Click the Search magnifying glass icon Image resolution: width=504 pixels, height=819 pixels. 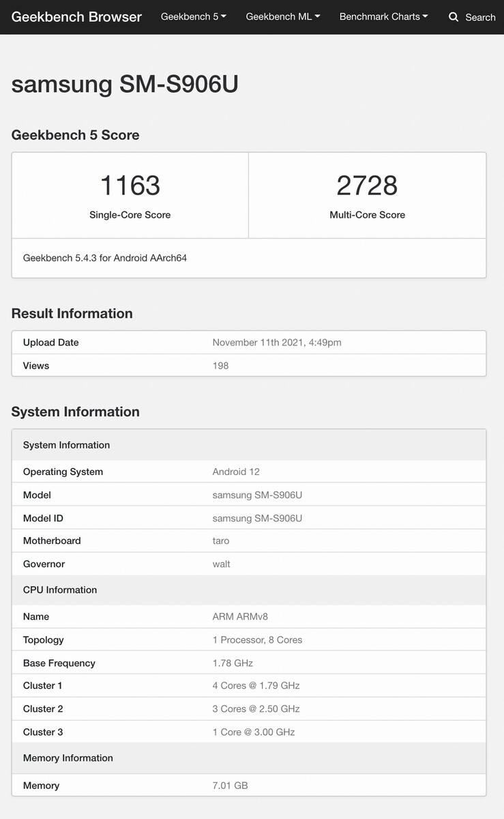click(x=454, y=17)
